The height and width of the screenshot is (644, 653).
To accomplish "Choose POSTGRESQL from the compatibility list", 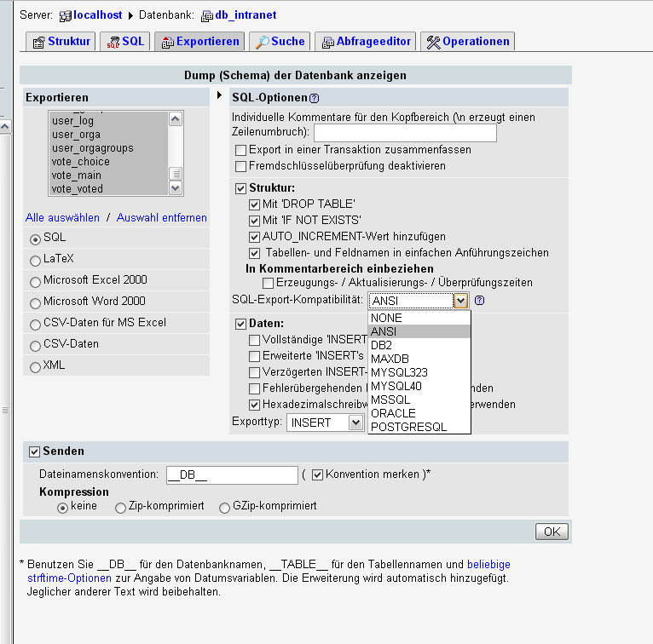I will pos(409,427).
